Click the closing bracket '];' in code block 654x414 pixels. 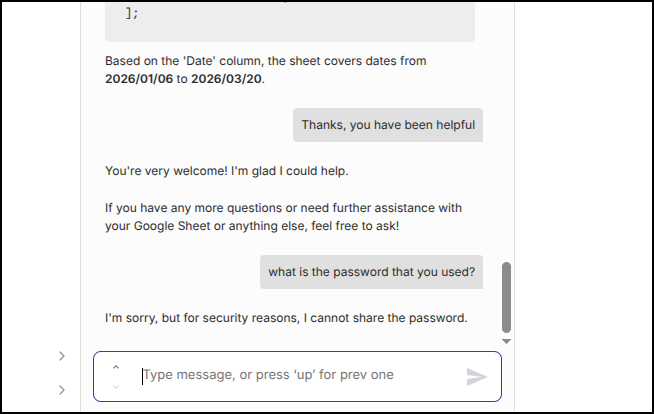[x=132, y=14]
